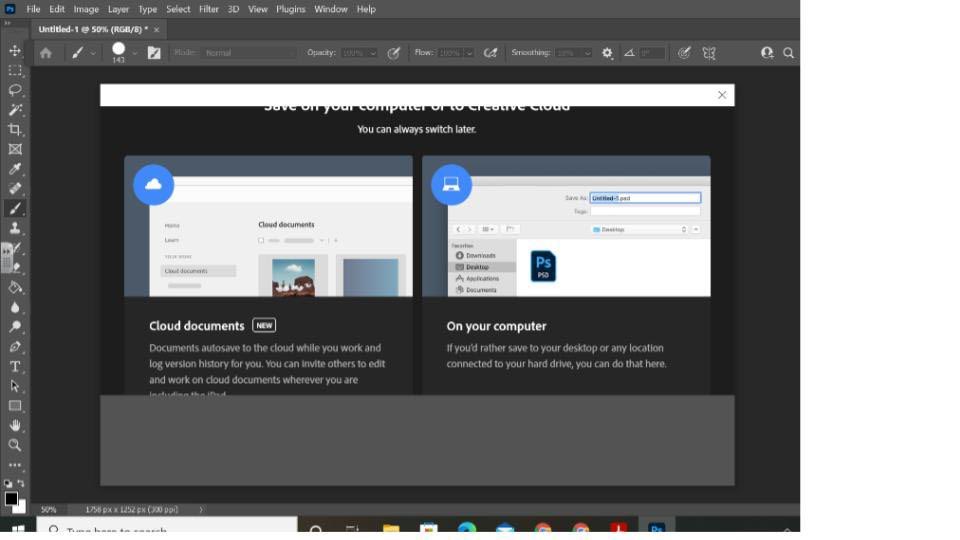Image resolution: width=960 pixels, height=540 pixels.
Task: Open the Layer menu
Action: [x=118, y=9]
